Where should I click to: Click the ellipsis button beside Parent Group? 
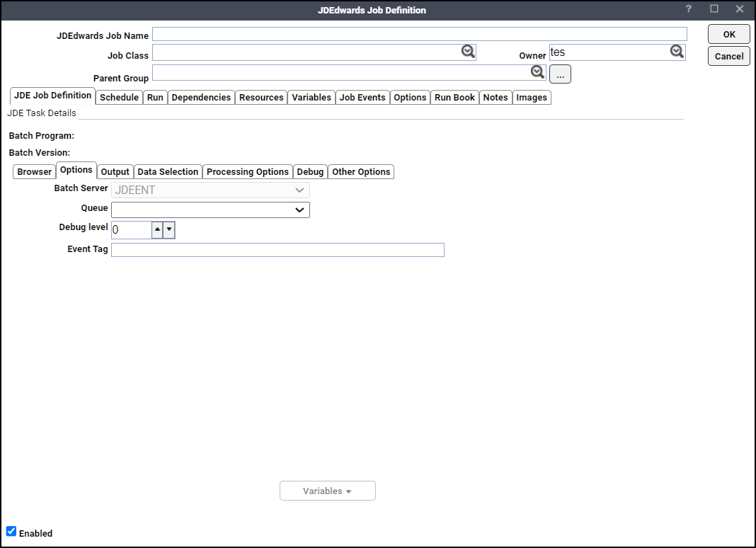click(560, 74)
